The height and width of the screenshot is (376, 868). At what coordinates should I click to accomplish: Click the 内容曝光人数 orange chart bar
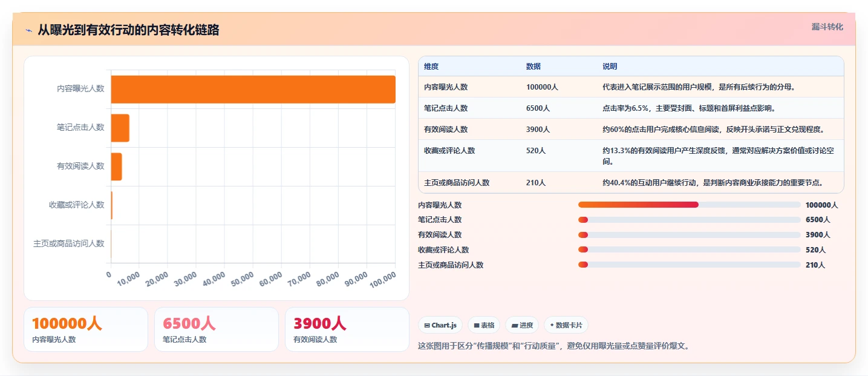click(253, 89)
